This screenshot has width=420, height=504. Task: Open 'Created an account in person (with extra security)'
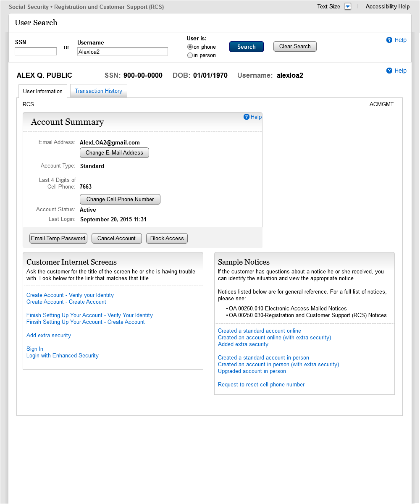tap(278, 364)
